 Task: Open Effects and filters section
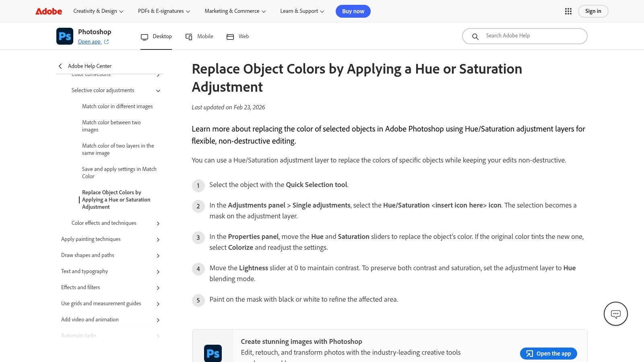point(80,287)
